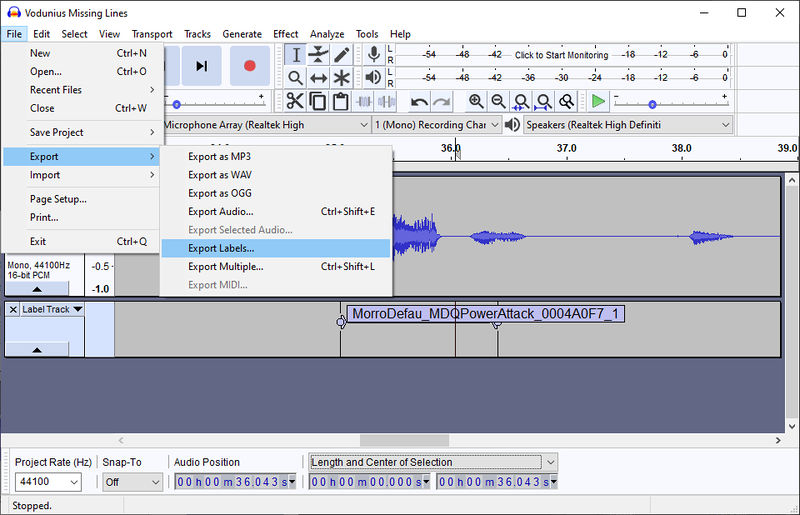
Task: Click the Cut scissors icon
Action: [295, 101]
